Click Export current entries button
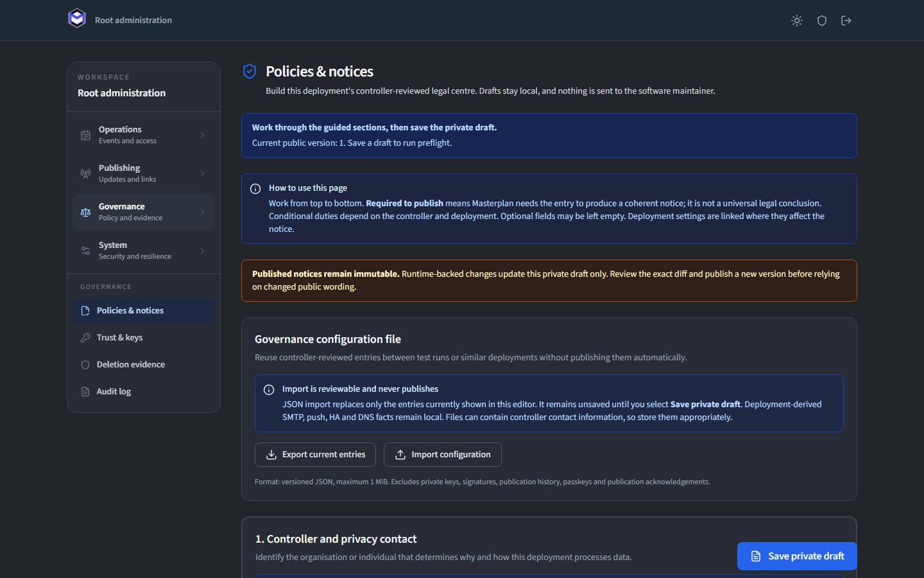 [x=315, y=455]
